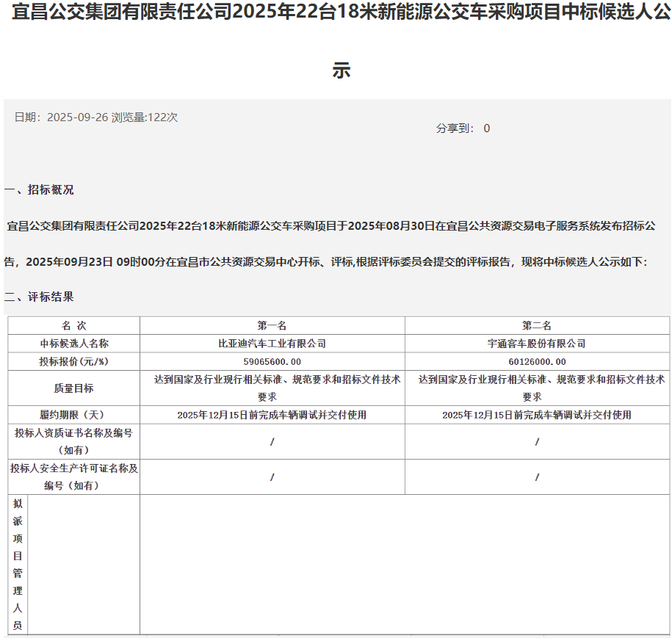
Task: Click the 分享到 share label
Action: click(454, 128)
